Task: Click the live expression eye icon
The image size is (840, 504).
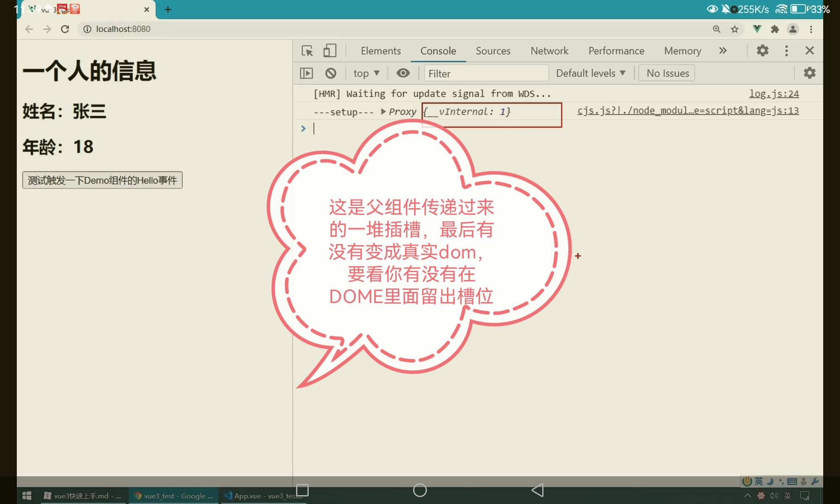Action: pos(403,73)
